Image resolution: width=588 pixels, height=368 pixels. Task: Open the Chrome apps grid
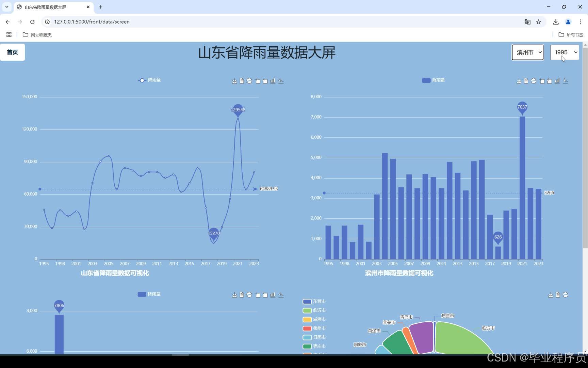pyautogui.click(x=9, y=34)
